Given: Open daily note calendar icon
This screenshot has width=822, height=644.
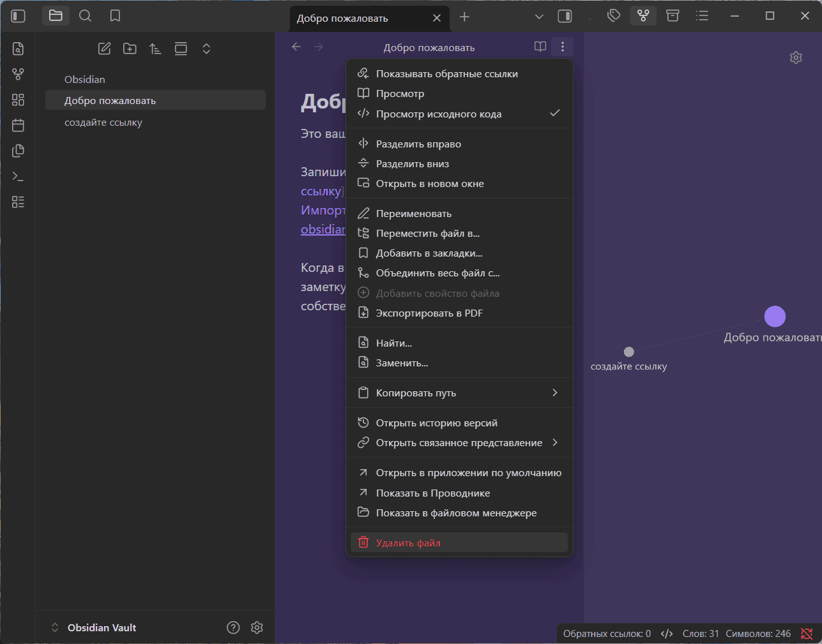Looking at the screenshot, I should click(x=18, y=125).
